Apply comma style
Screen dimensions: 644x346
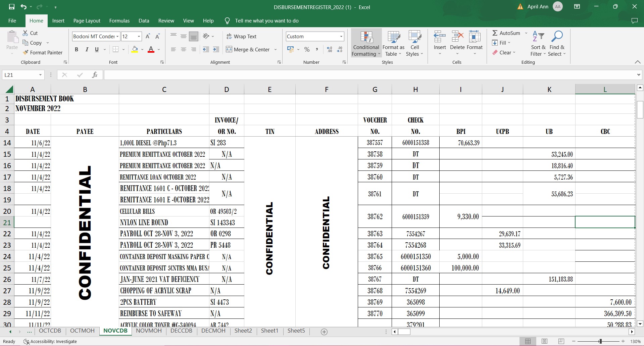click(316, 49)
